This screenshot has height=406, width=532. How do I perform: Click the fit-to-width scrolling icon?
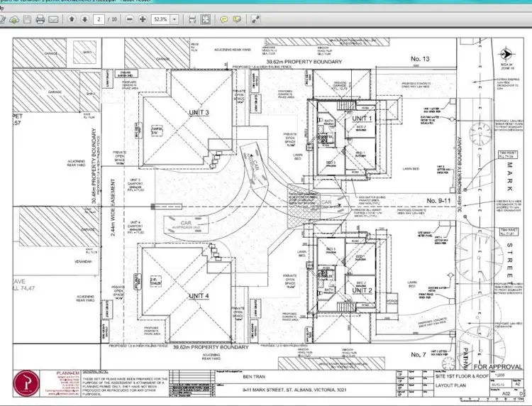(192, 19)
